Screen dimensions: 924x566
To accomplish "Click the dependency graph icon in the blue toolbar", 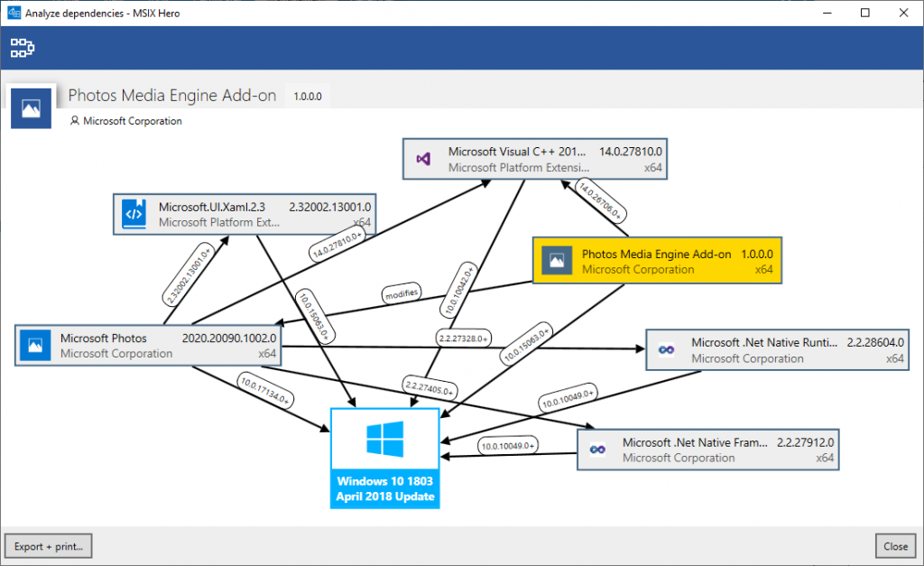I will coord(22,47).
